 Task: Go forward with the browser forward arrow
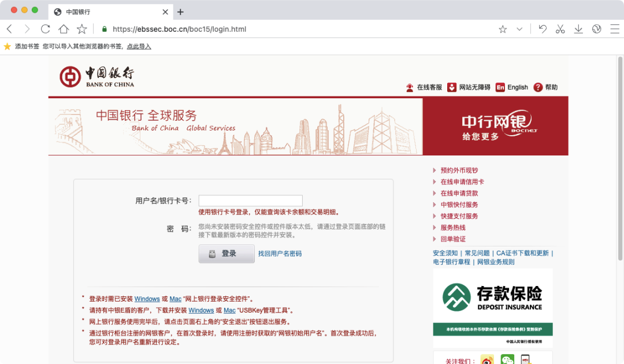tap(27, 29)
